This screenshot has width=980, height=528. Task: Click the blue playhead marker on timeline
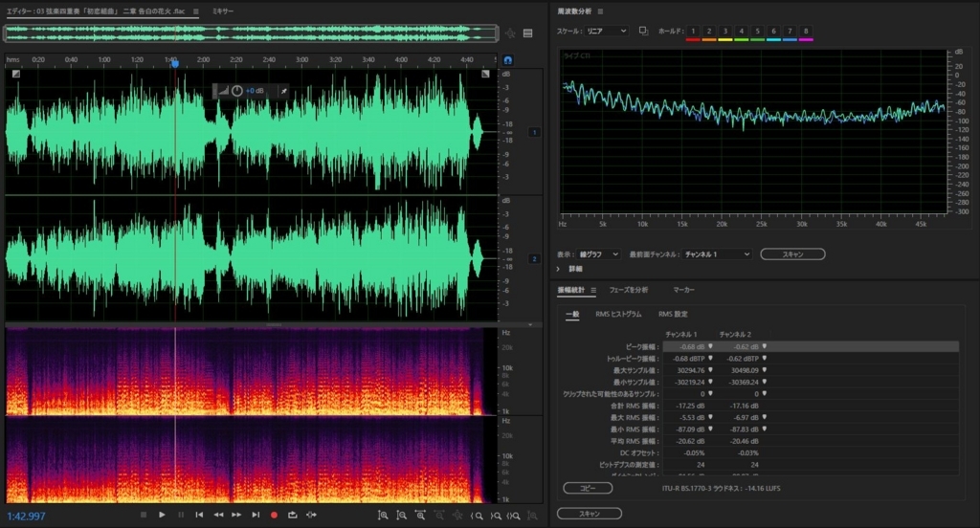pyautogui.click(x=175, y=63)
